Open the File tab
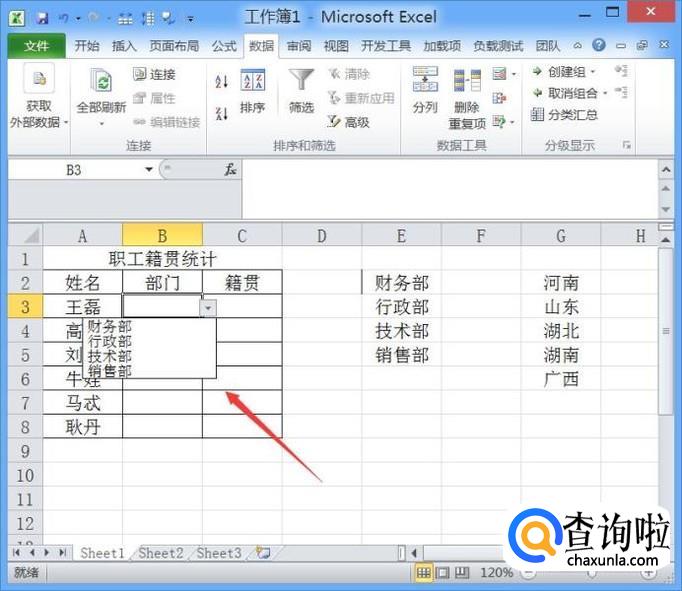 [37, 46]
